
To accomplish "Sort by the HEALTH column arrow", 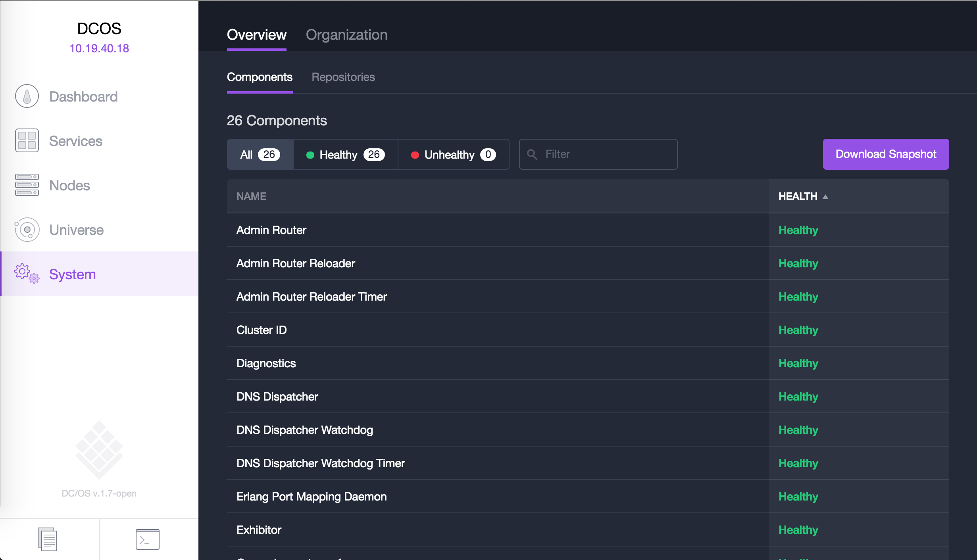I will pyautogui.click(x=825, y=197).
